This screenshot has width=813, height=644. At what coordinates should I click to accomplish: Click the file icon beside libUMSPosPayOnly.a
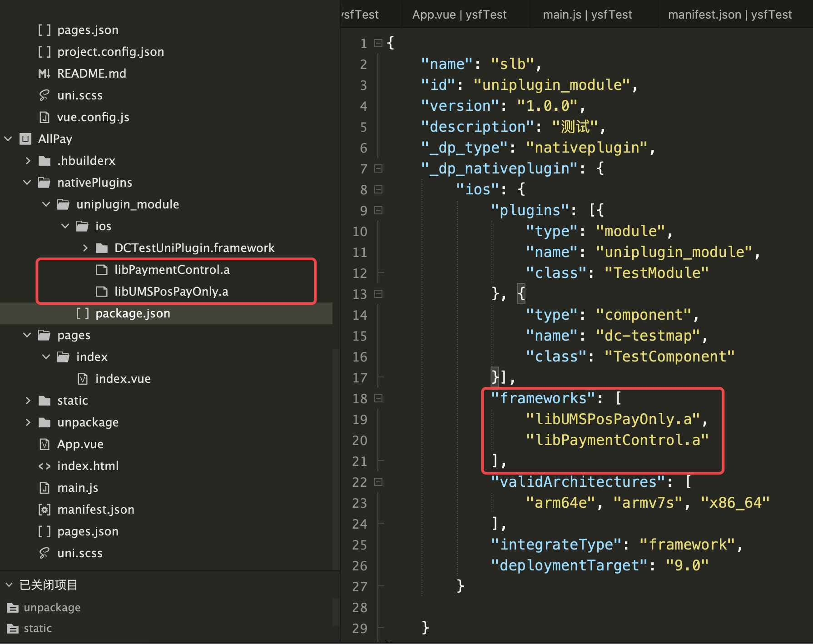(x=102, y=292)
